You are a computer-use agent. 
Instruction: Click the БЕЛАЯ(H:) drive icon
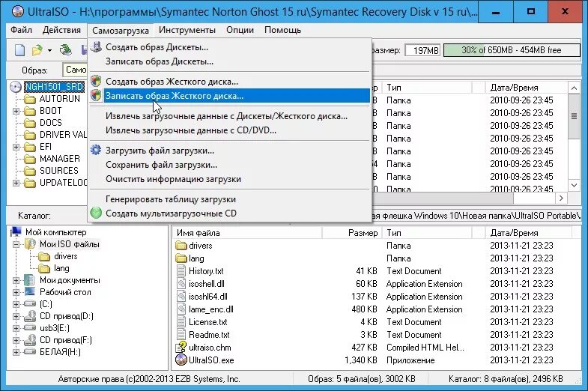tap(30, 351)
